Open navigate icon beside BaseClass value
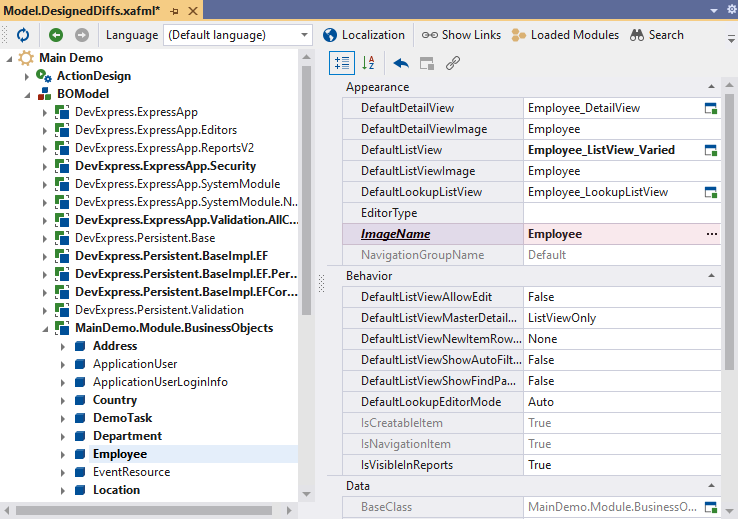Image resolution: width=738 pixels, height=519 pixels. 711,507
